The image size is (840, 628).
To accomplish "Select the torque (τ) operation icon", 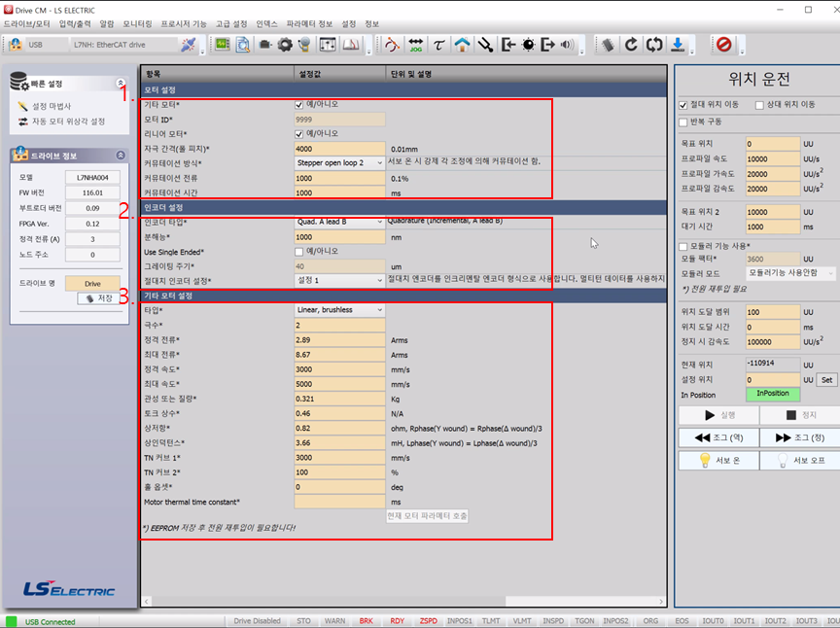I will click(437, 45).
